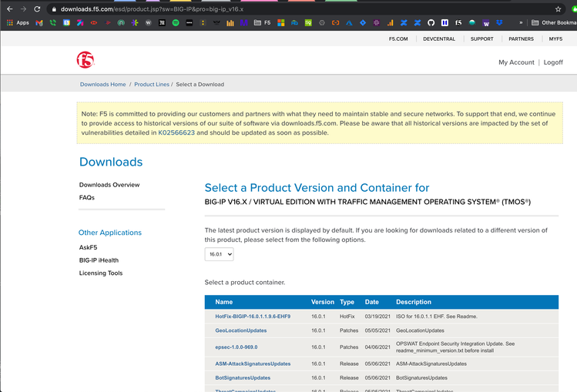Click My Account link
Screen dimensions: 577x392
[516, 62]
